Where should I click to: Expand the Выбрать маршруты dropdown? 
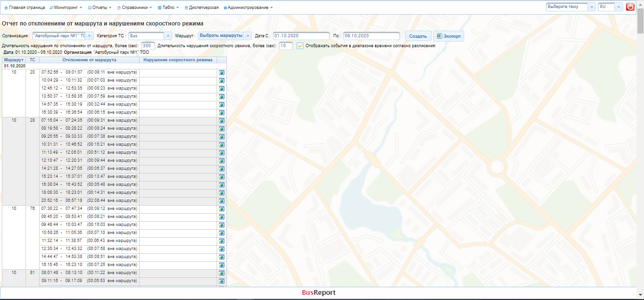tap(224, 36)
